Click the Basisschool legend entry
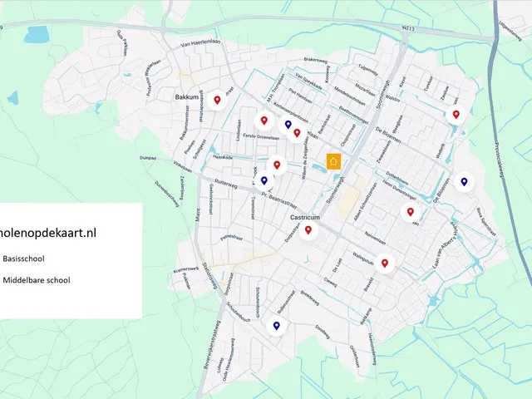The height and width of the screenshot is (399, 532). 24,259
